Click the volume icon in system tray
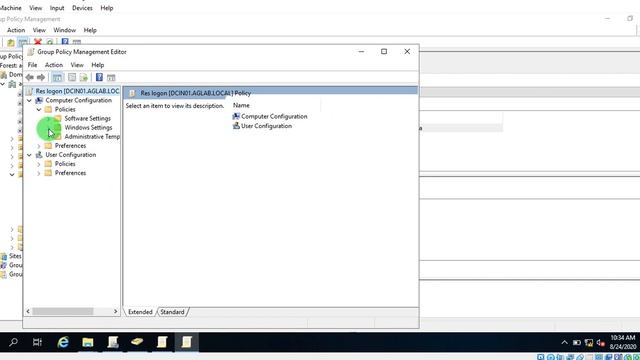Screen dimensions: 640x360 coord(600,343)
